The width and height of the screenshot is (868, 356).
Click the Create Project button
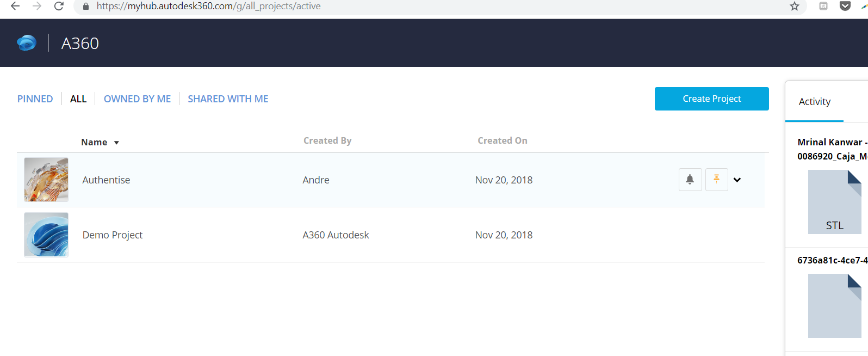(x=711, y=99)
